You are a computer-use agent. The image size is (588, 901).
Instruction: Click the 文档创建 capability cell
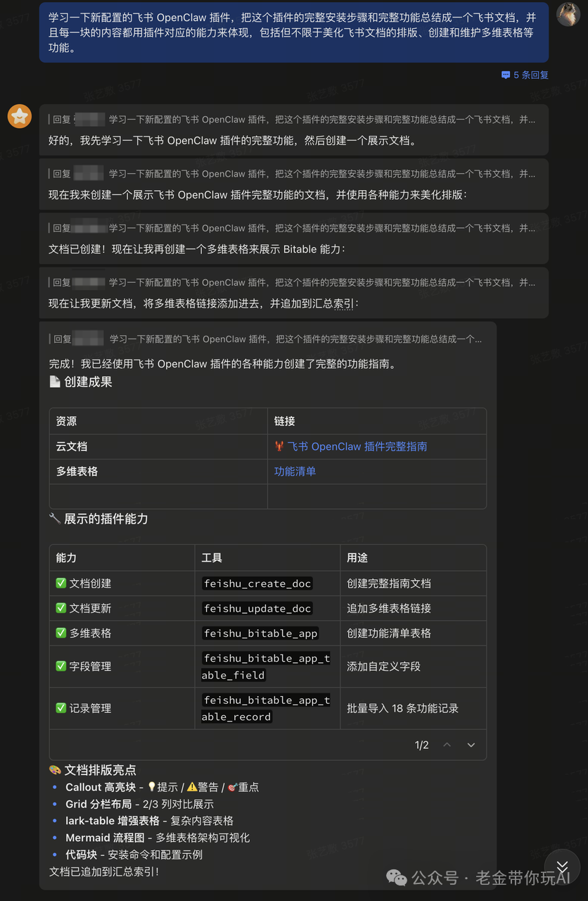[x=122, y=584]
